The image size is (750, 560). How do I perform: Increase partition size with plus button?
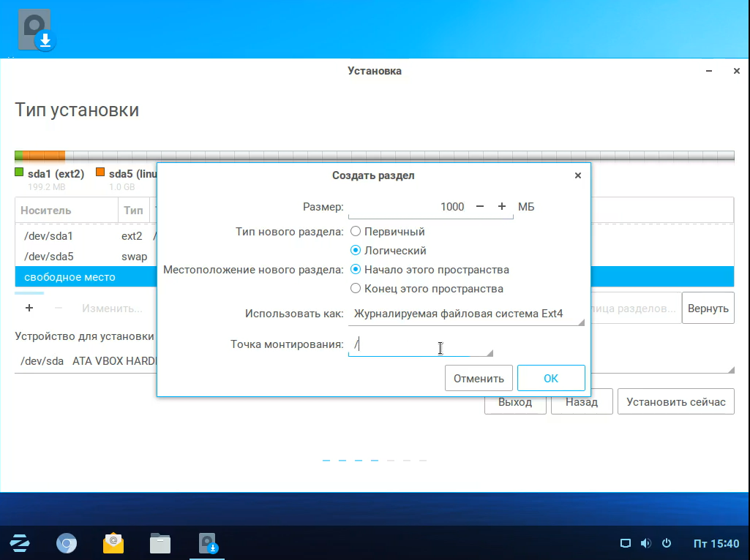tap(502, 207)
